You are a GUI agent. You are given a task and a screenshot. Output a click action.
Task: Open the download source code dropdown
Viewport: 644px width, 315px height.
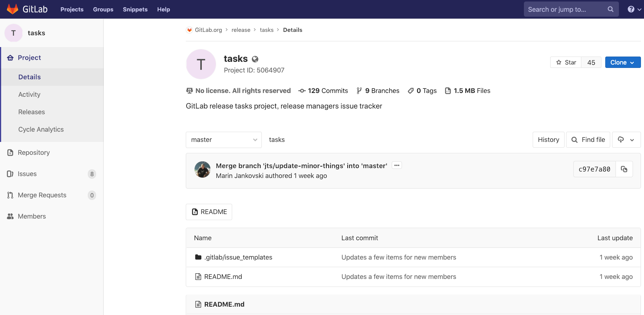[626, 140]
